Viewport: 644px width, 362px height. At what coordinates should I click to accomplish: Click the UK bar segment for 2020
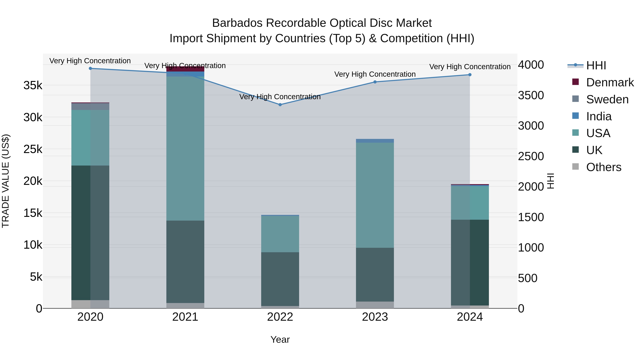(x=90, y=233)
